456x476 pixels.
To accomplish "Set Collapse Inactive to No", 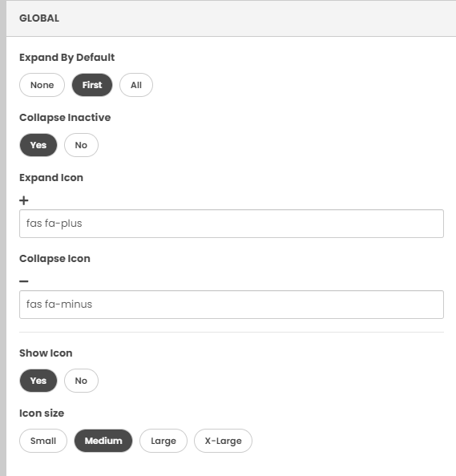I will [x=81, y=145].
